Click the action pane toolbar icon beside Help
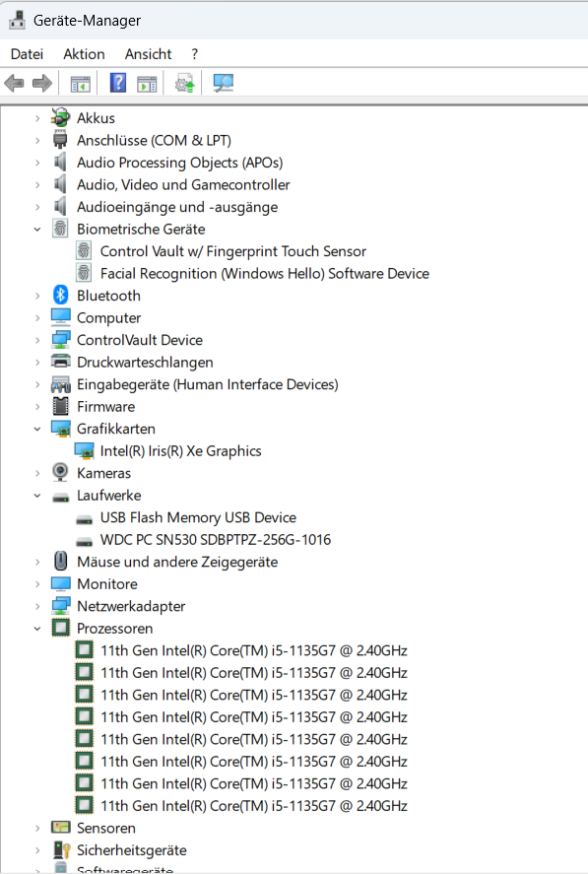588x874 pixels. (x=147, y=84)
